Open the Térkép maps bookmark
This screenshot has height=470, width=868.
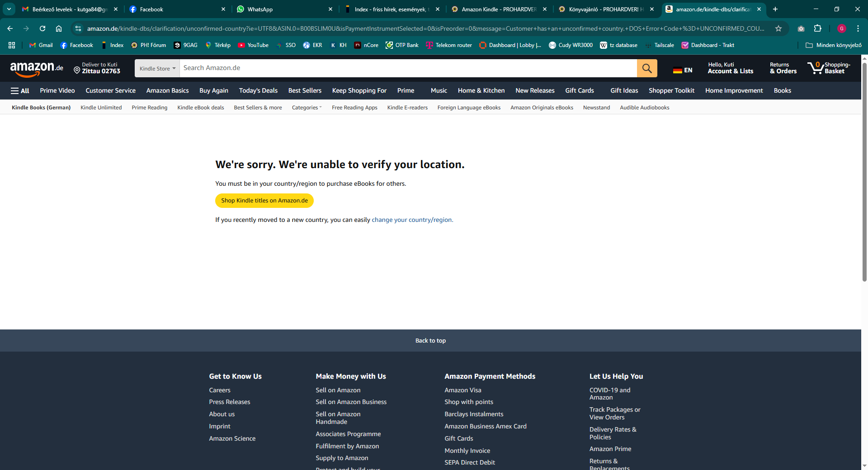[x=218, y=45]
